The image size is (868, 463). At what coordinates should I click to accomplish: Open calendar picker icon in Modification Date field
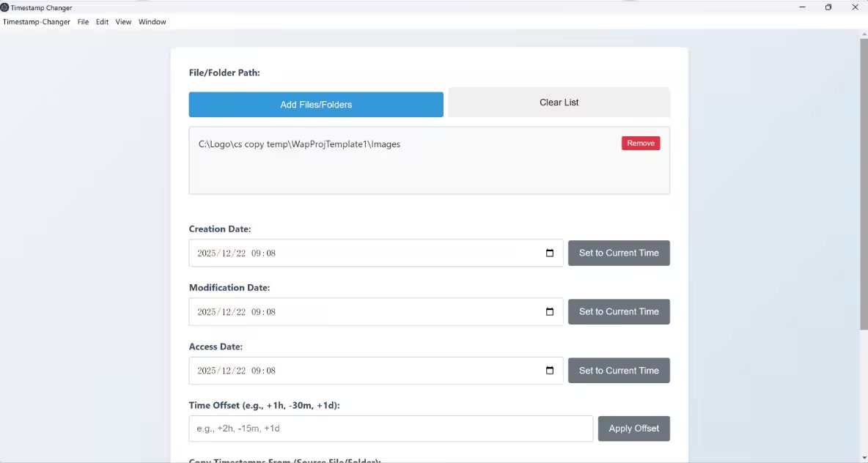(x=550, y=311)
